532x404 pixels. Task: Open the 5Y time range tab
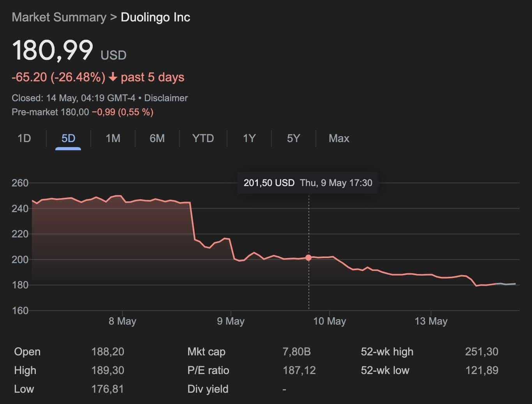click(293, 139)
